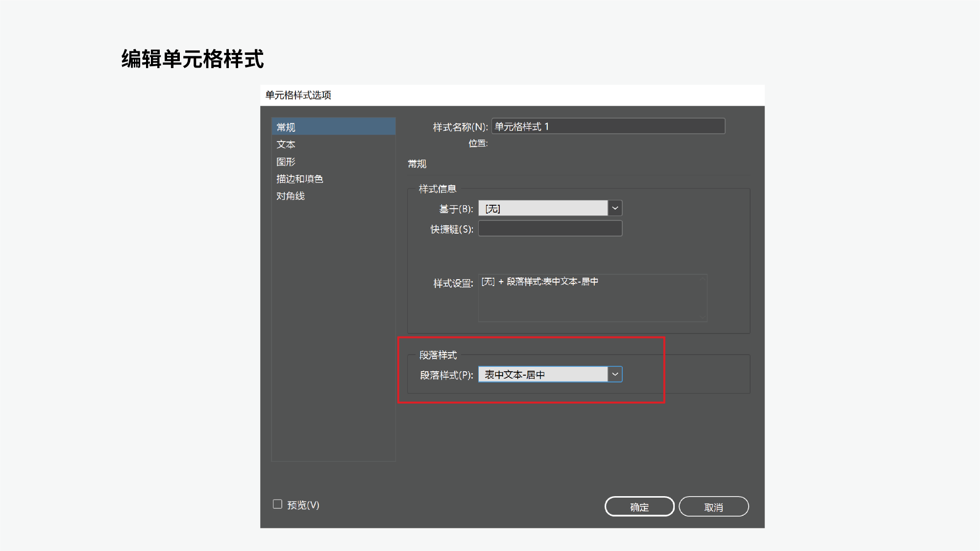Image resolution: width=980 pixels, height=551 pixels.
Task: Expand the 段落样式(P) dropdown arrow
Action: 615,374
